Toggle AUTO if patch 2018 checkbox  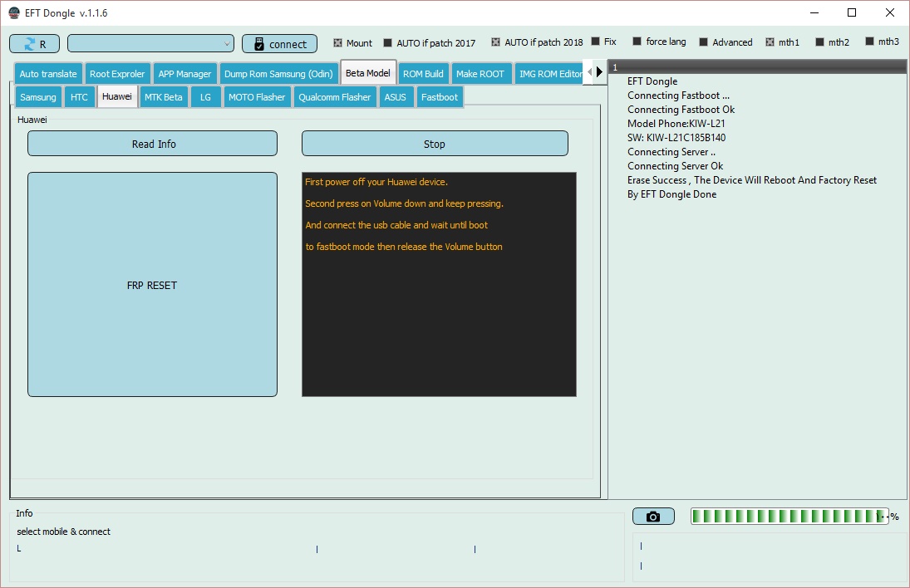(495, 42)
